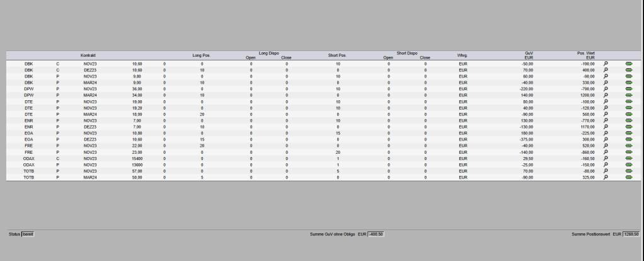
Task: Inspect TOTB P MAR24 position with magnifier
Action: click(x=606, y=177)
